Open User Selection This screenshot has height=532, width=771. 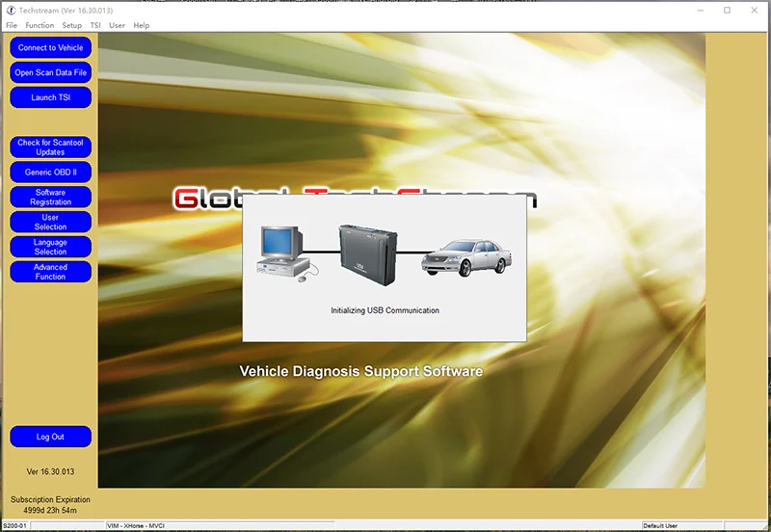pos(51,222)
